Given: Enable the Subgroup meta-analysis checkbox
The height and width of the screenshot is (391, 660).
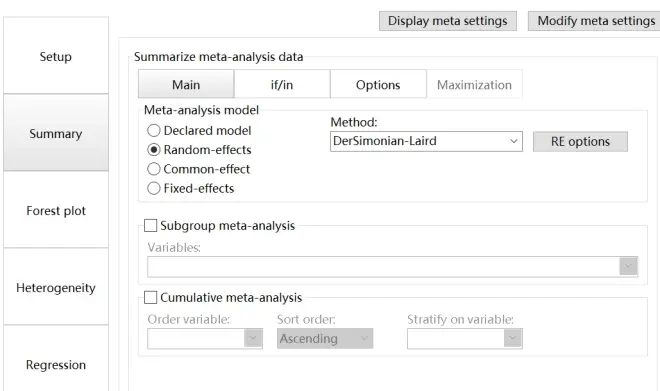Looking at the screenshot, I should click(x=150, y=225).
